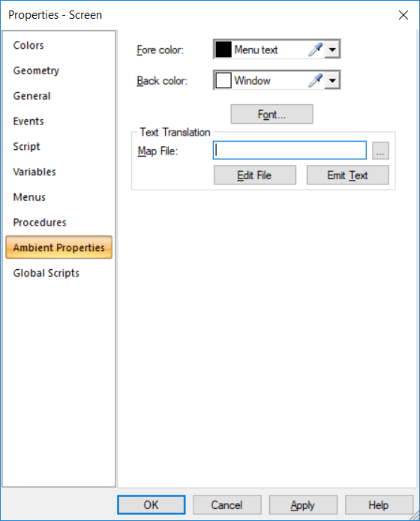420x521 pixels.
Task: Switch to the Colors page
Action: (x=28, y=45)
